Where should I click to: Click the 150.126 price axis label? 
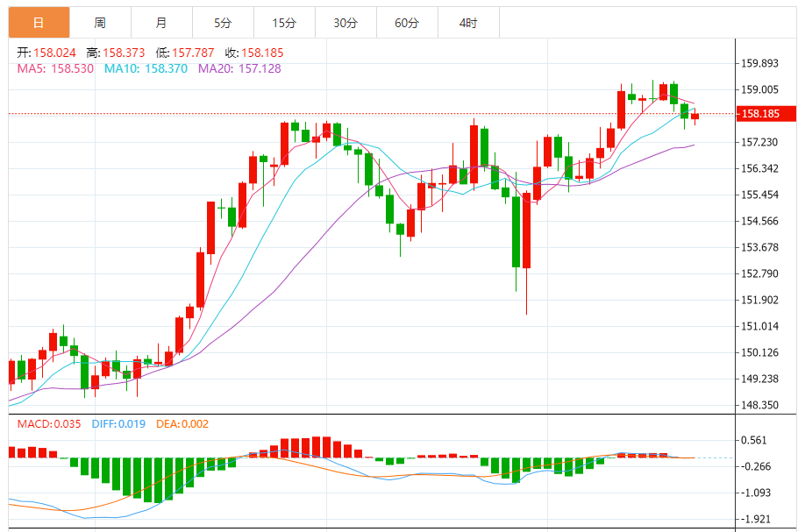[759, 352]
